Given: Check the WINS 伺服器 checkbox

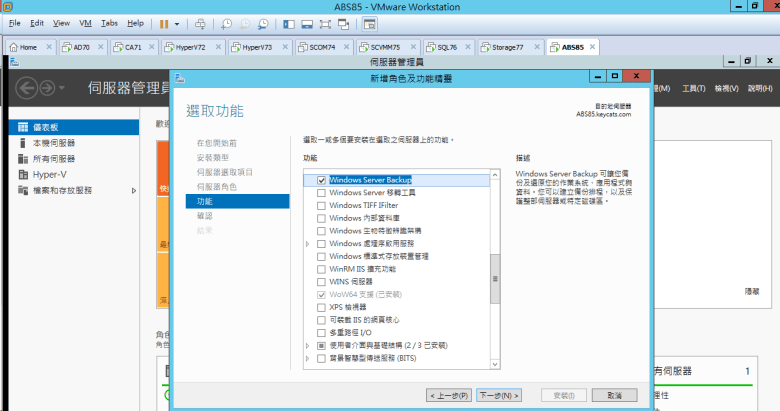Looking at the screenshot, I should point(321,281).
